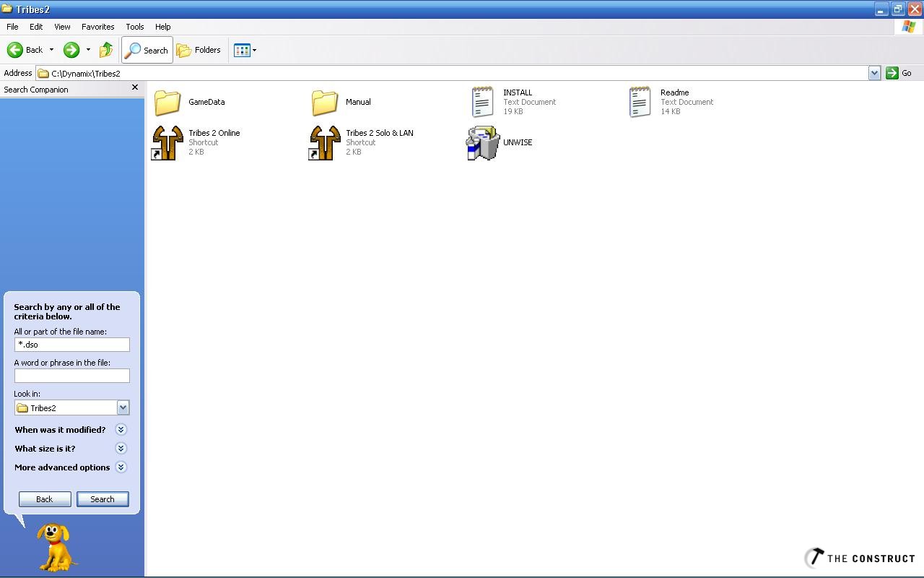Toggle the Search pane button
The image size is (924, 578).
pos(147,50)
